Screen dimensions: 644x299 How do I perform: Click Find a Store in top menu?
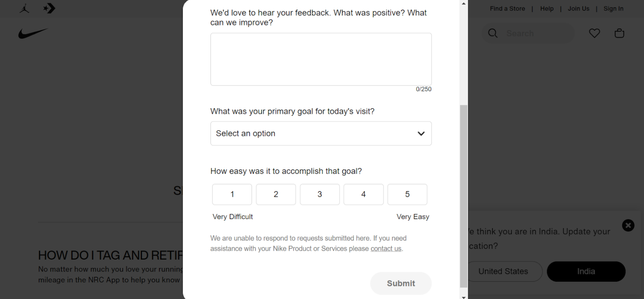pos(507,8)
